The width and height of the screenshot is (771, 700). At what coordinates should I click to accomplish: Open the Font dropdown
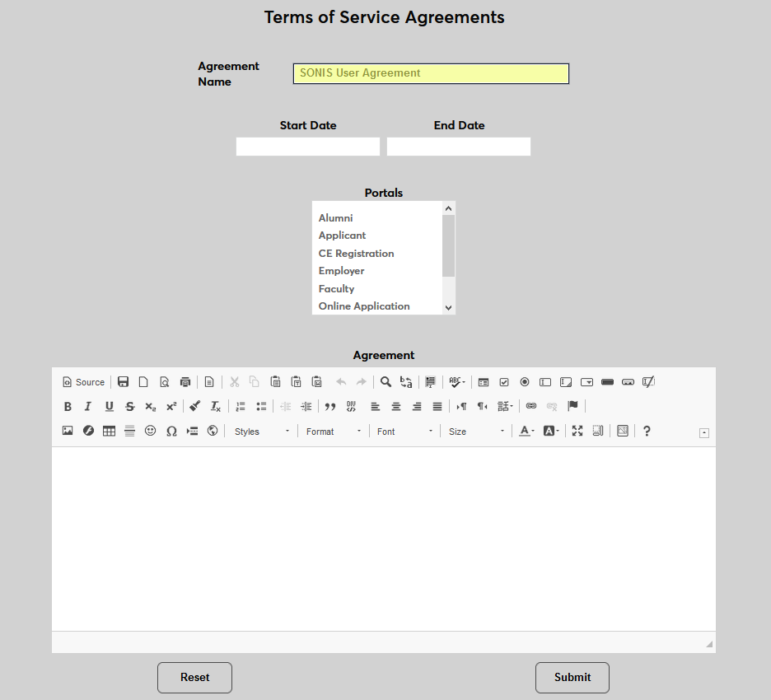[404, 432]
